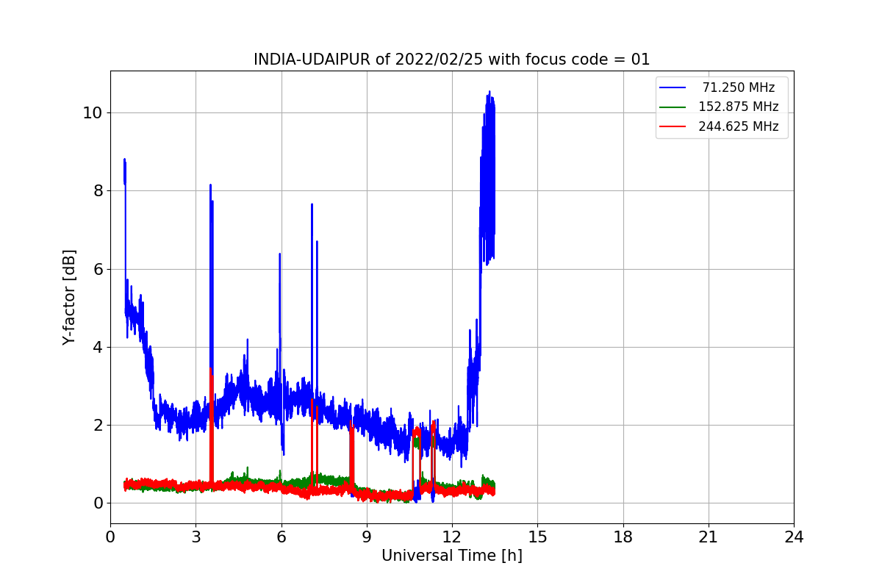The width and height of the screenshot is (882, 588).
Task: Click the x-axis tick label '24'
Action: 794,537
